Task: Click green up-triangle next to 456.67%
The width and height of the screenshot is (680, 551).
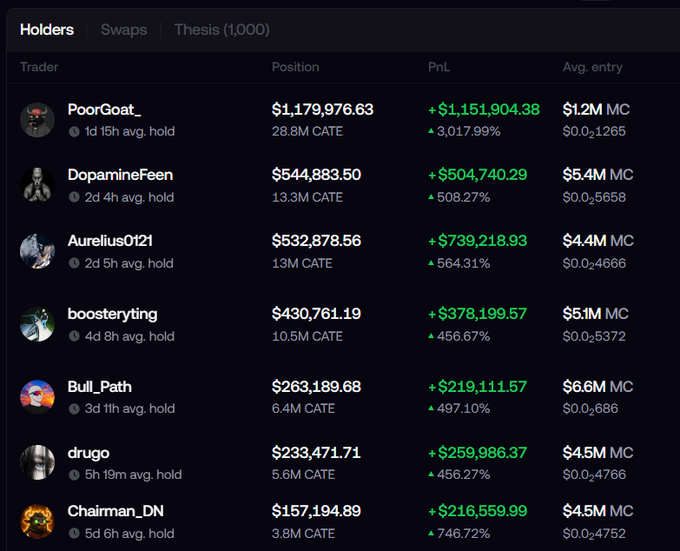Action: coord(431,336)
